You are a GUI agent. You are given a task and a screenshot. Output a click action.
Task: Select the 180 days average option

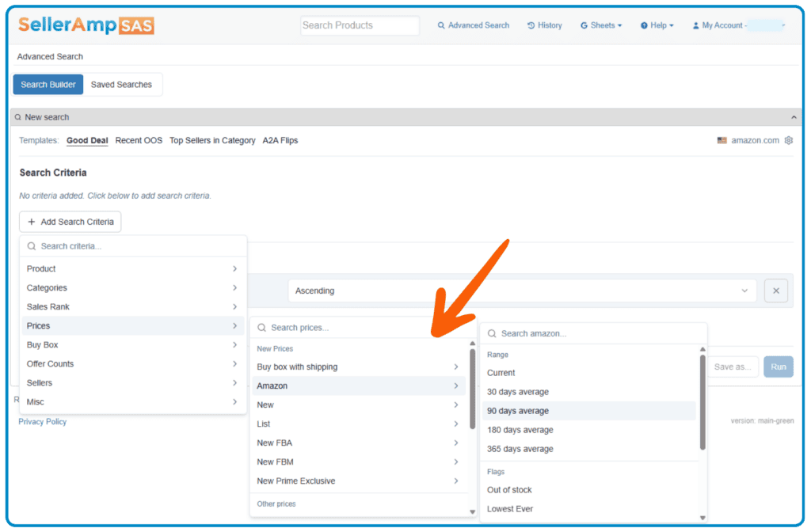[589, 431]
